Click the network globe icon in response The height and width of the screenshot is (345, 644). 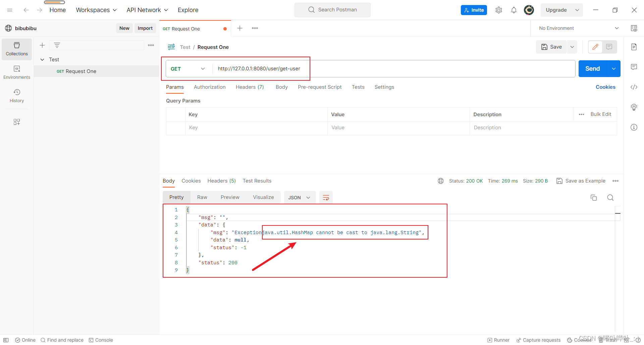[x=441, y=181]
